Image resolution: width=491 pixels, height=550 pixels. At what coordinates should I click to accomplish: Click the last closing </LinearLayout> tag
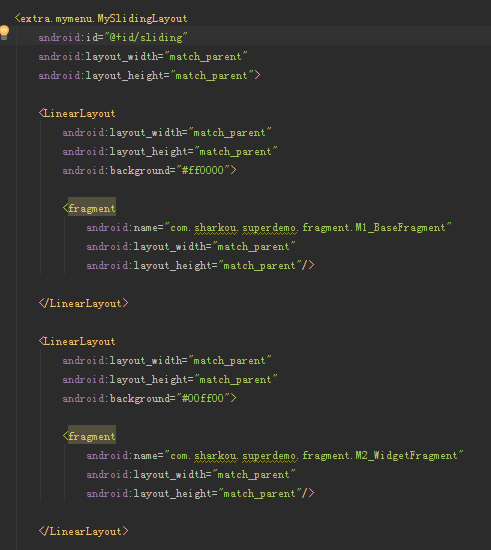point(83,531)
